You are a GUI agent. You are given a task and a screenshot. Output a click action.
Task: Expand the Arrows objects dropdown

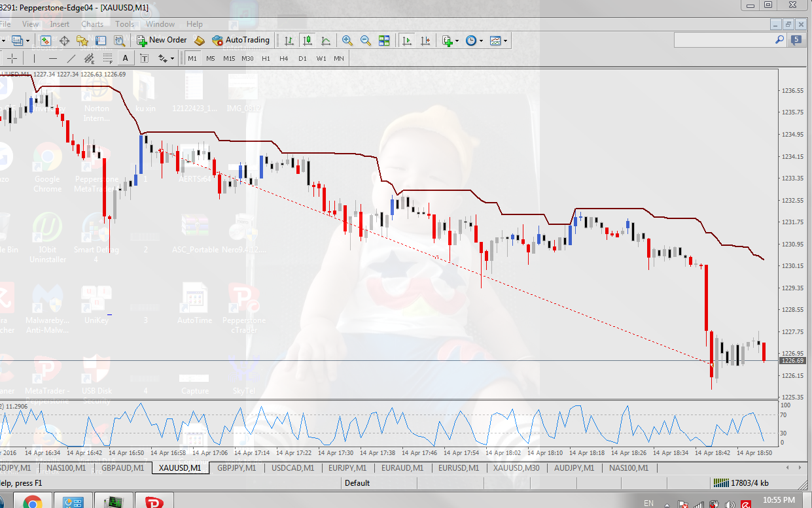point(173,58)
